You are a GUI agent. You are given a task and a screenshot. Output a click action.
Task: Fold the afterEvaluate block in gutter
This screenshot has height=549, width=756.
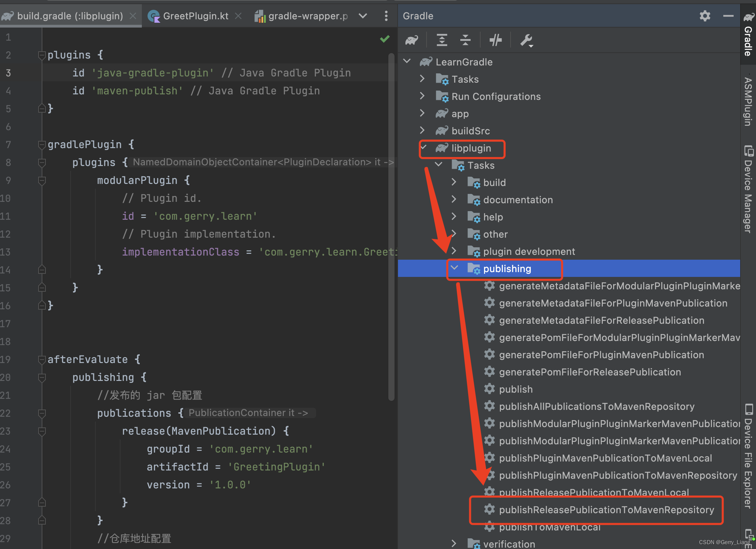tap(42, 360)
